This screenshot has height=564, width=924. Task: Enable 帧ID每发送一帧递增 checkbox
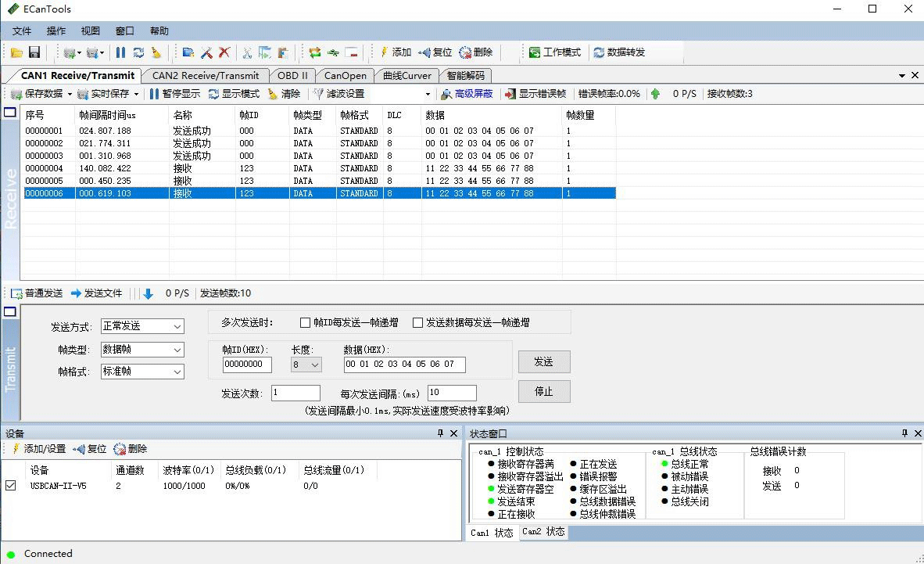pos(306,322)
